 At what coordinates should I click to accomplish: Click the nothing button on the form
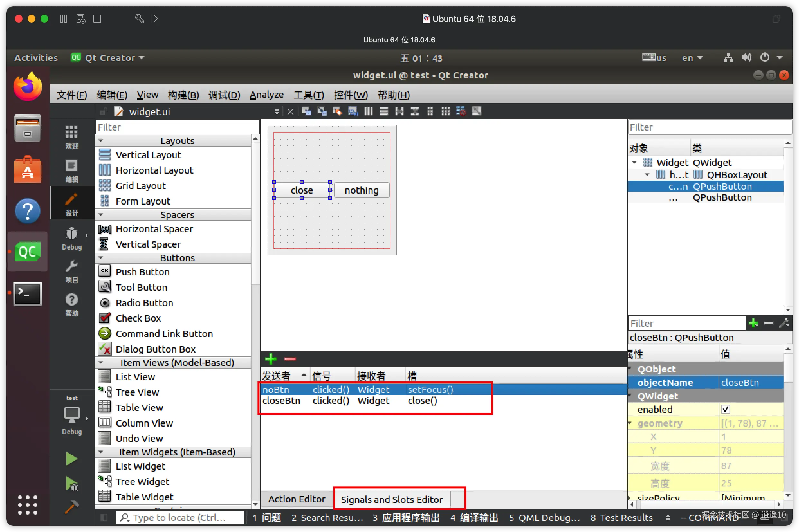point(361,190)
